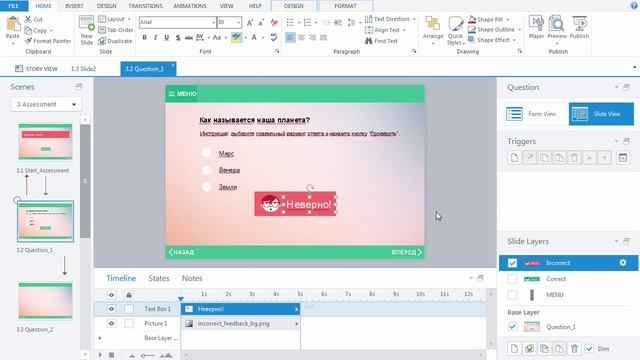Toggle the Question_1 base layer checkbox

coord(512,327)
